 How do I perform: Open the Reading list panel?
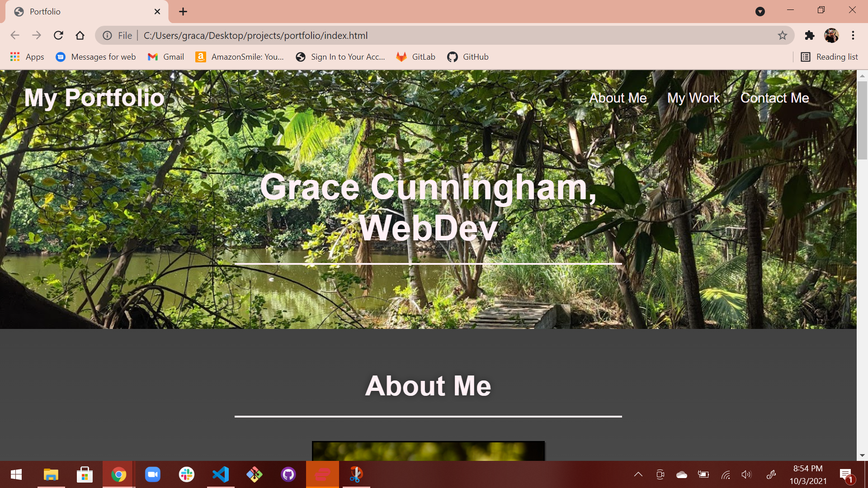tap(830, 57)
